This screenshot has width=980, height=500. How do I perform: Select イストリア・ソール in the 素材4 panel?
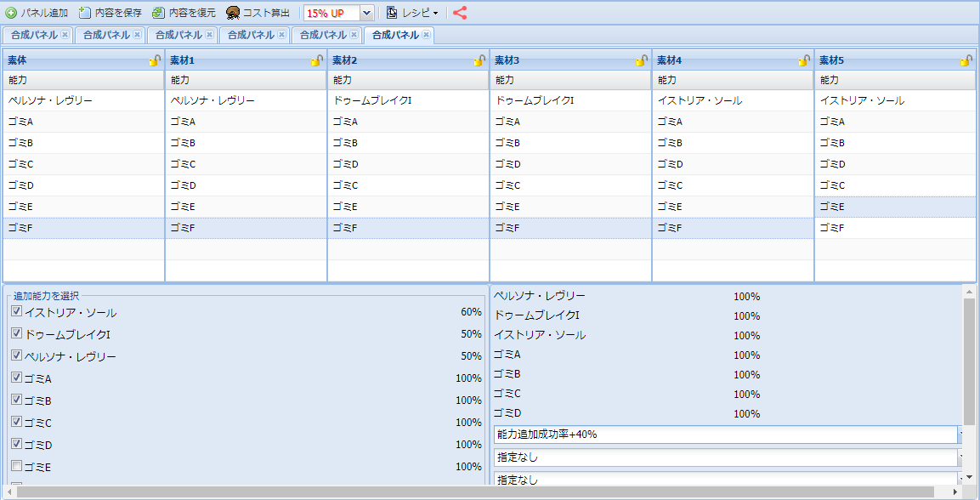[733, 100]
